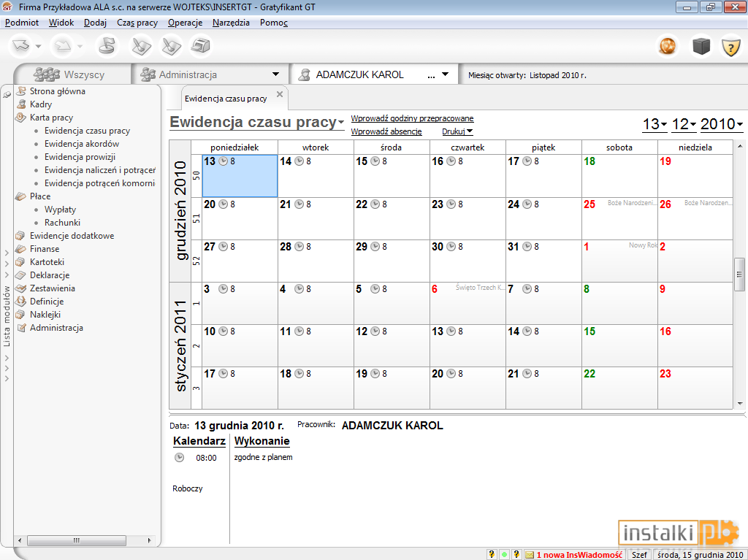This screenshot has width=748, height=560.
Task: Open the year 2010 date dropdown
Action: pos(722,124)
